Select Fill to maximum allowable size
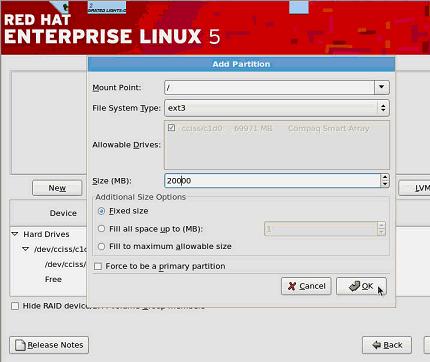430x362 pixels. [101, 246]
